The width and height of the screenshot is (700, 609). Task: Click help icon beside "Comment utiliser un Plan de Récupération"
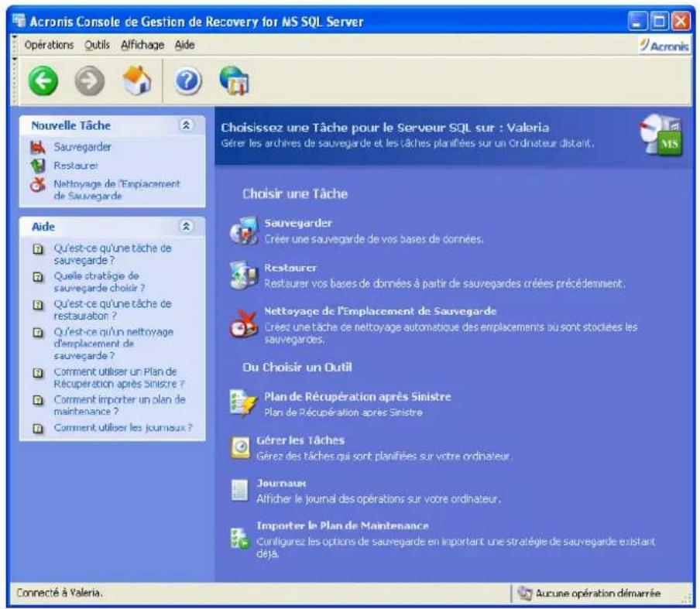39,372
